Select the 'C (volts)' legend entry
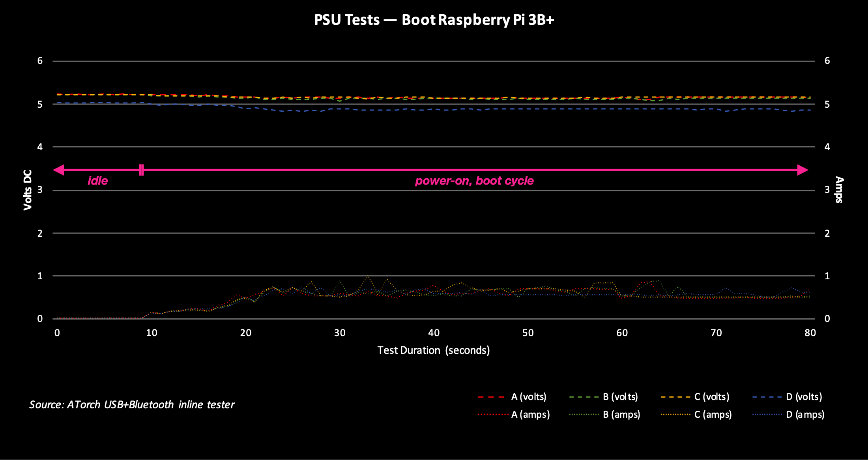 coord(711,396)
